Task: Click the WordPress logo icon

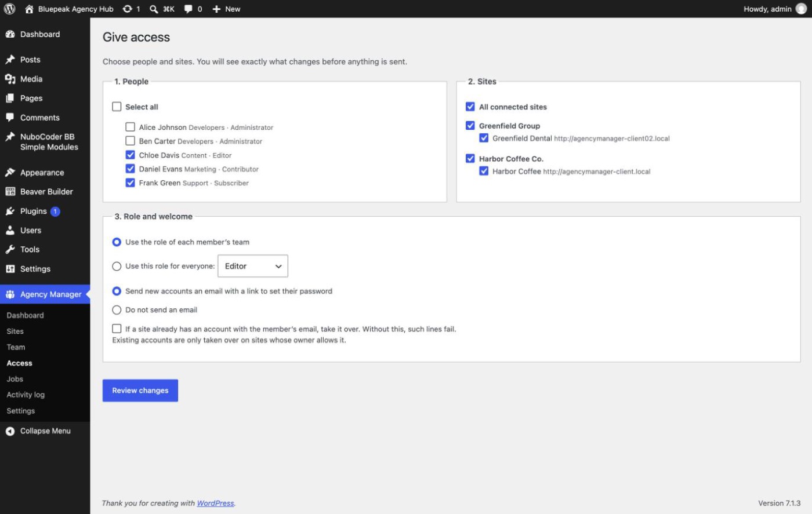Action: click(9, 9)
